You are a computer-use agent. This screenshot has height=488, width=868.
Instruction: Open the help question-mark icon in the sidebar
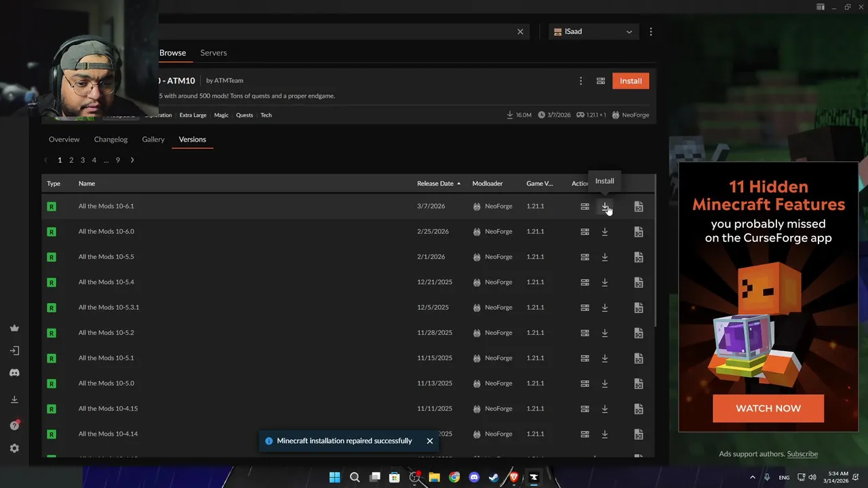(x=14, y=425)
